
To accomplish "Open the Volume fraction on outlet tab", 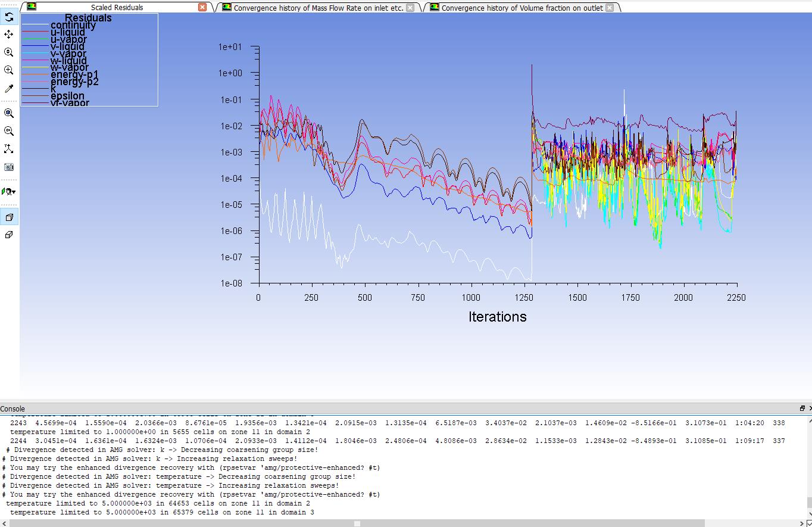I will (521, 8).
